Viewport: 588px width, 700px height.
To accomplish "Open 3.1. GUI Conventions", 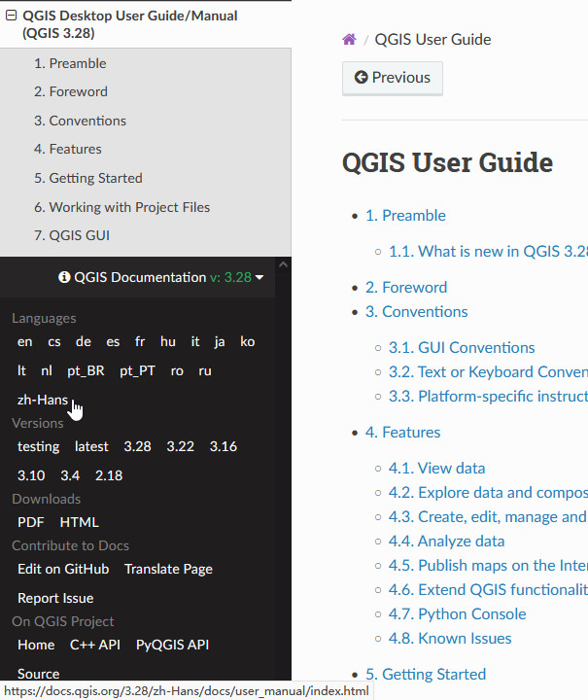I will point(462,348).
